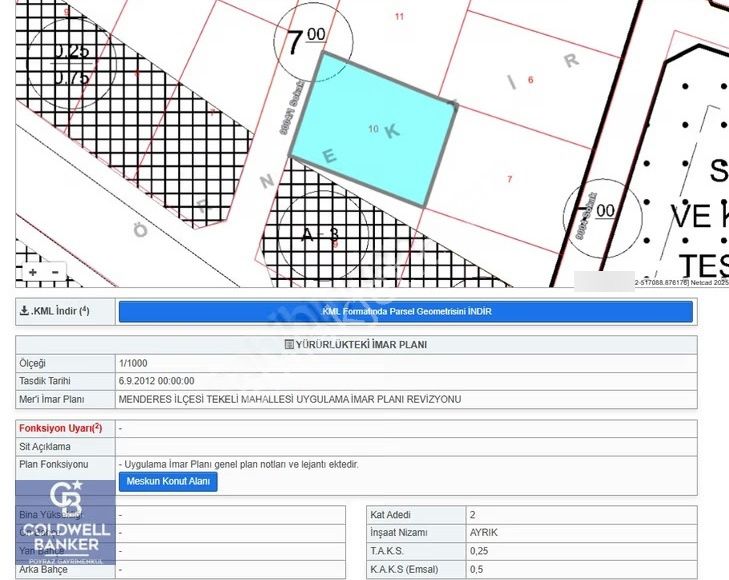Click the plan document icon beside Yürürlükteki İmar Planı
Viewport: 729px width, 580px height.
pyautogui.click(x=289, y=345)
